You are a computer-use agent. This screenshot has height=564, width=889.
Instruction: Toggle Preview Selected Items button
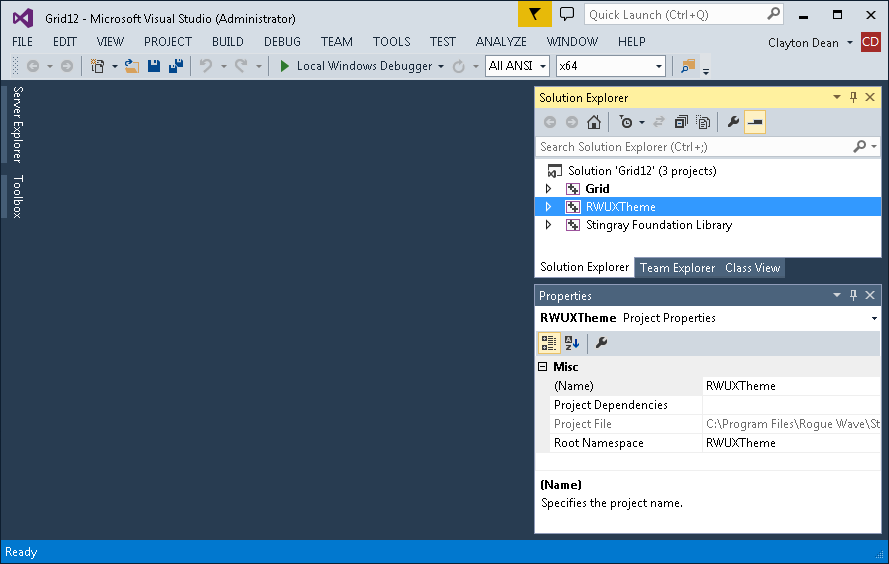755,122
